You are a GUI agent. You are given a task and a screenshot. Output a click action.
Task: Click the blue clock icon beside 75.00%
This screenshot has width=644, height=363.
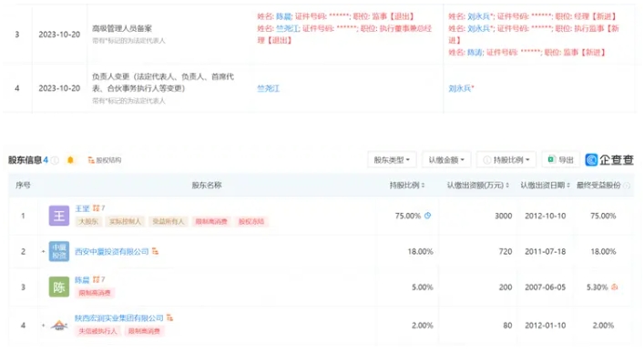coord(427,216)
